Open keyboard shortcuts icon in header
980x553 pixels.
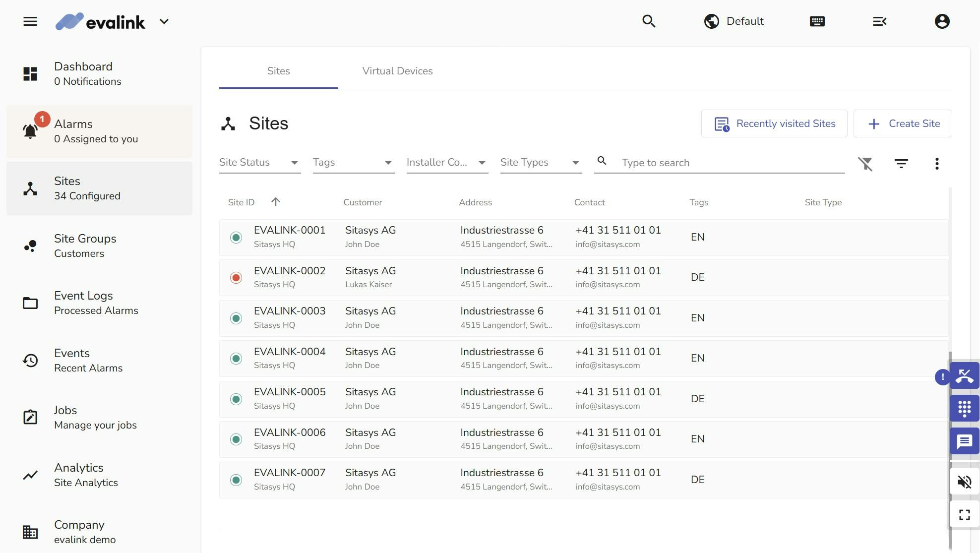[817, 21]
